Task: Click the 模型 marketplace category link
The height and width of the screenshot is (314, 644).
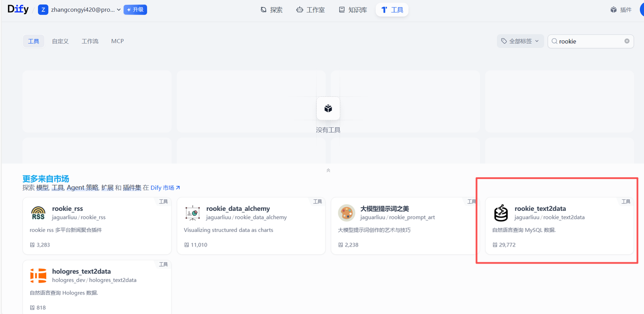Action: [x=42, y=188]
